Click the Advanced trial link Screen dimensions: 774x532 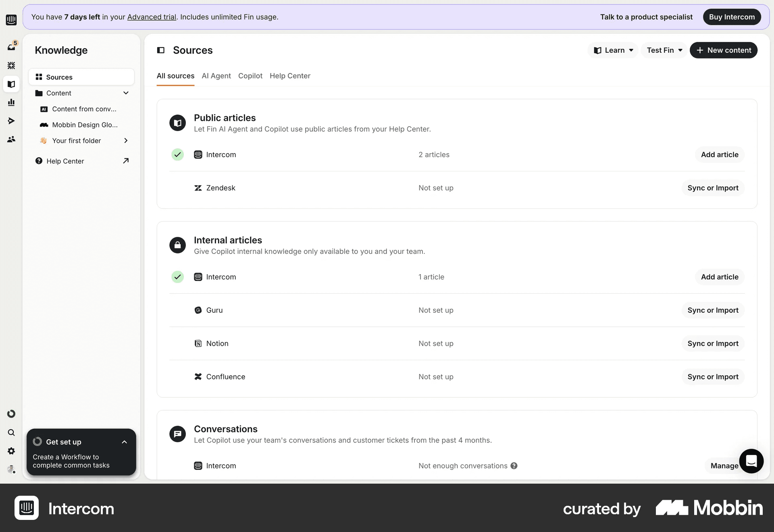click(x=152, y=17)
